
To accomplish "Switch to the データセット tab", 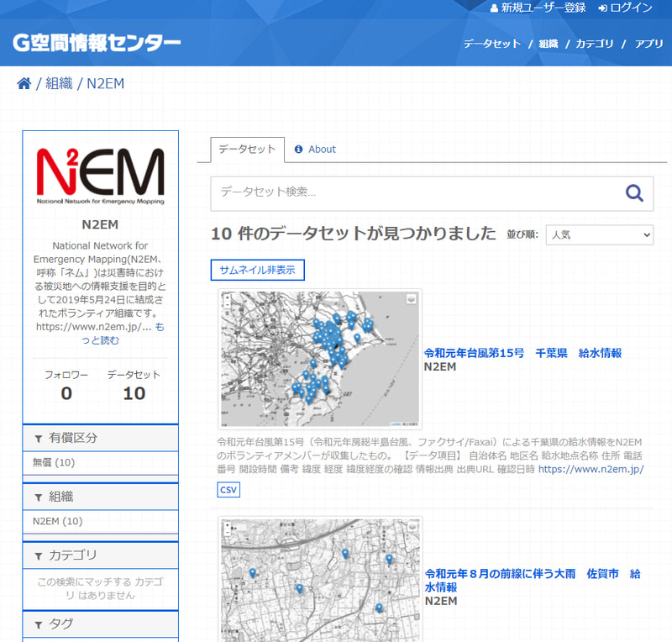I will click(247, 150).
